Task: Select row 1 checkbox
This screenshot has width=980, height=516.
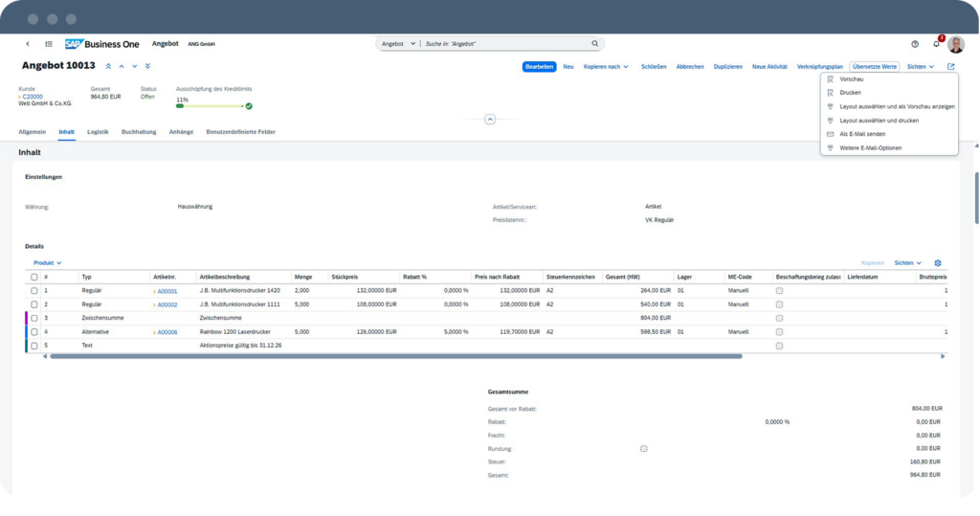Action: [34, 291]
